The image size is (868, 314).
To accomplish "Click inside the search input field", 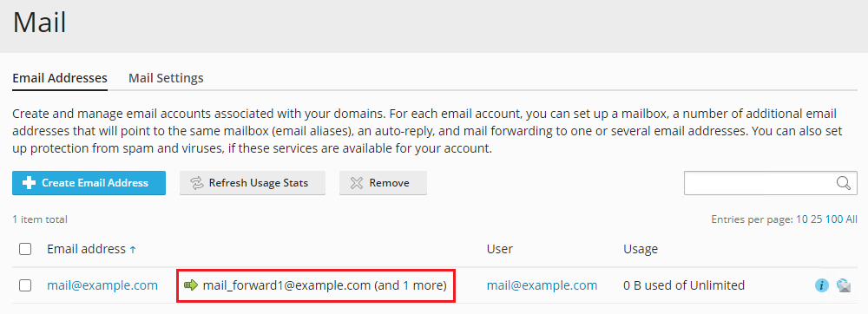I will pyautogui.click(x=760, y=183).
